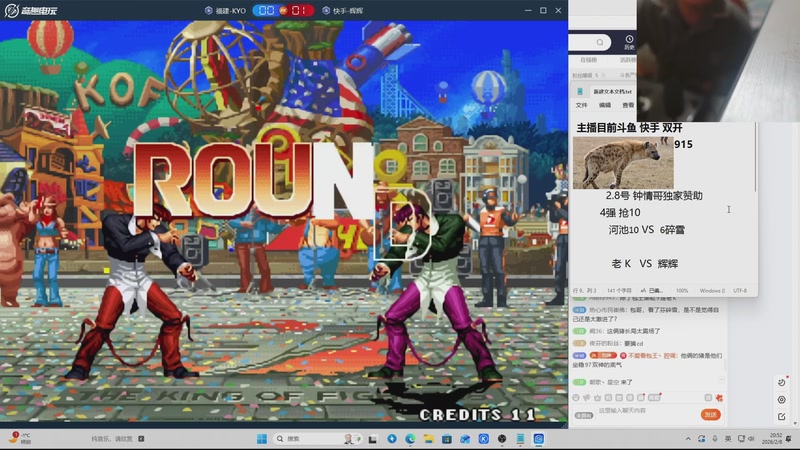Open Notepad 编辑 menu
800x450 pixels.
[605, 105]
